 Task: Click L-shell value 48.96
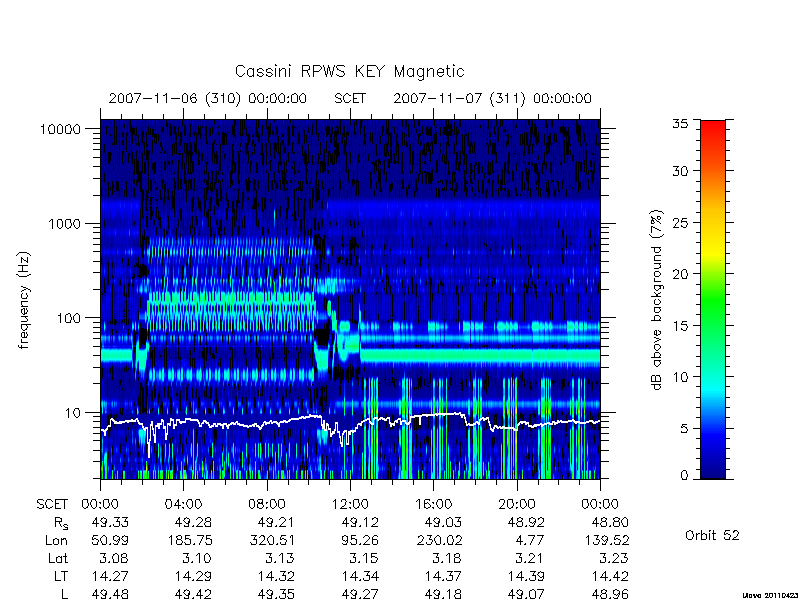tap(610, 594)
